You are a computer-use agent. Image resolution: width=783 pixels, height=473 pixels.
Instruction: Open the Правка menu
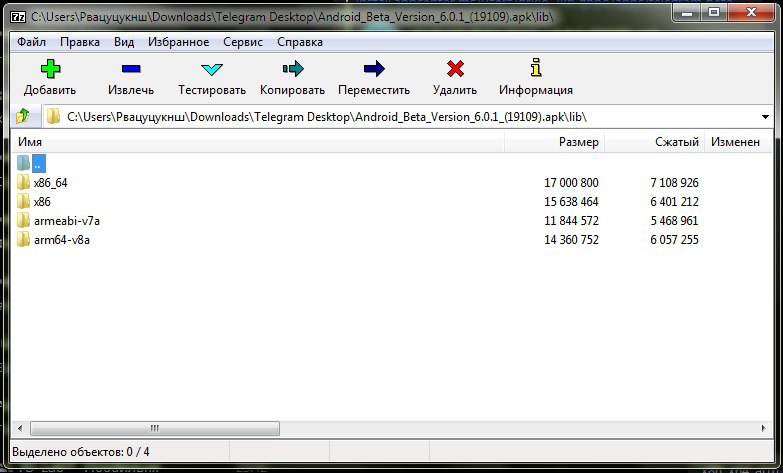[80, 42]
